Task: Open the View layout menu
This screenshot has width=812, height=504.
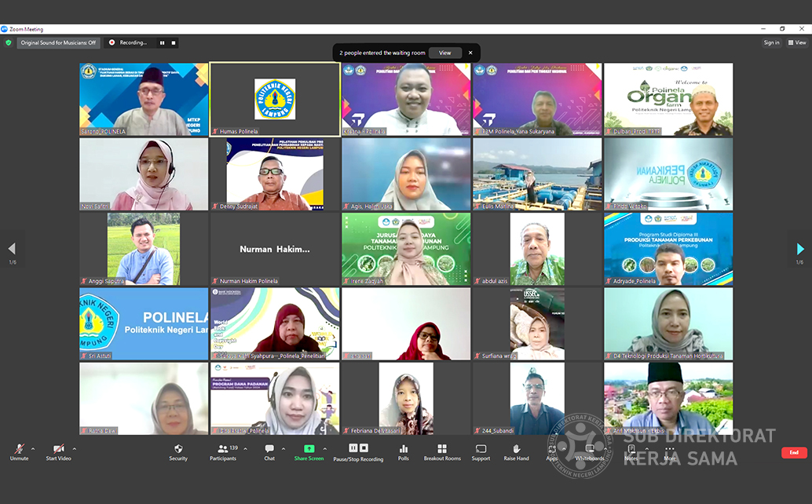Action: [x=797, y=42]
